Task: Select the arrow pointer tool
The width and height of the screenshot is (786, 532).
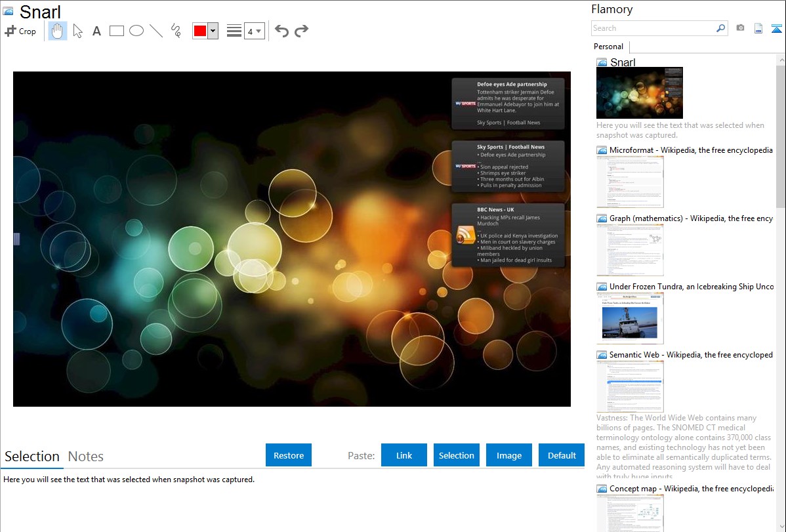Action: click(x=77, y=31)
